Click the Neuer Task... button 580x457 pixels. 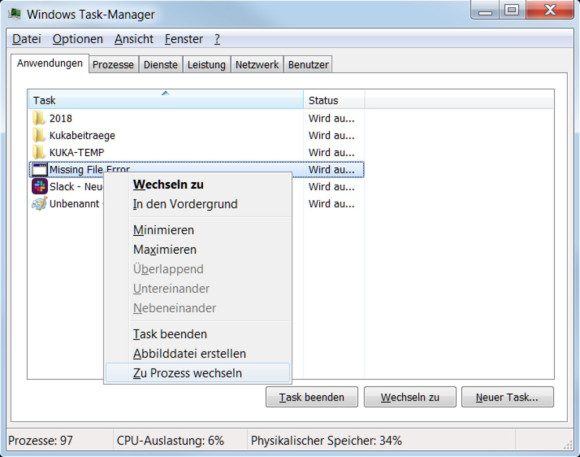(x=507, y=397)
